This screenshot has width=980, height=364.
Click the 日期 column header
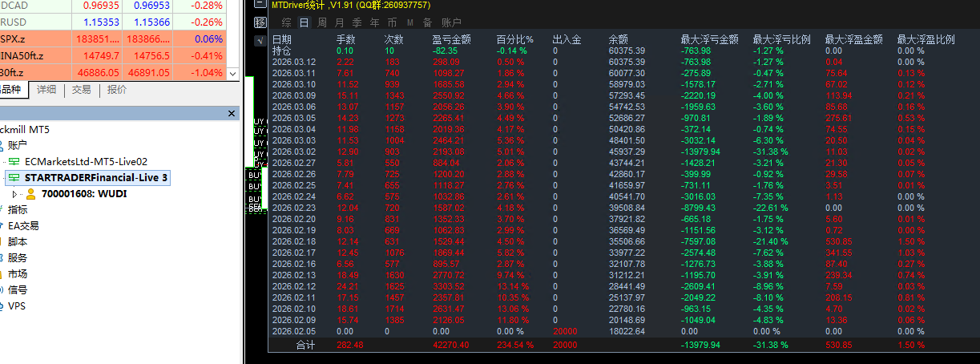(x=282, y=39)
